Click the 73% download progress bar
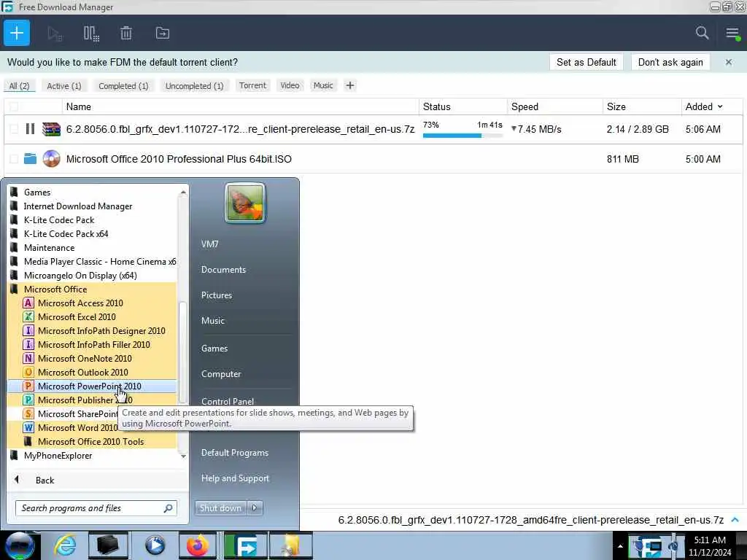 tap(462, 136)
